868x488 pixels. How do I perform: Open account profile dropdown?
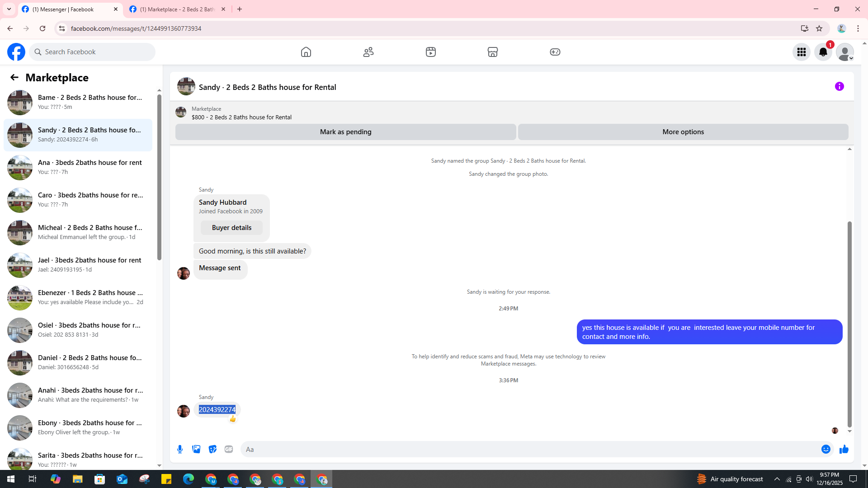tap(845, 52)
